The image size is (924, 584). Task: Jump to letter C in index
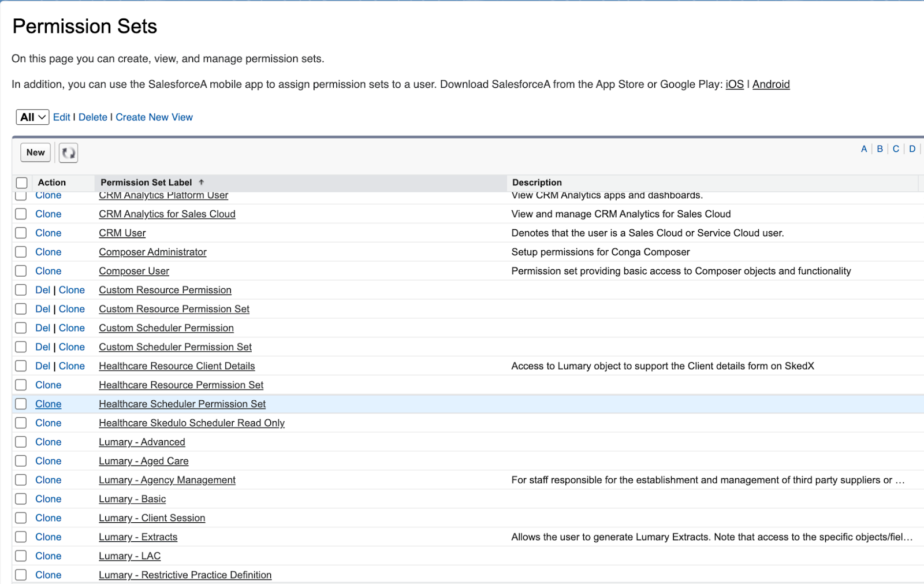[896, 149]
